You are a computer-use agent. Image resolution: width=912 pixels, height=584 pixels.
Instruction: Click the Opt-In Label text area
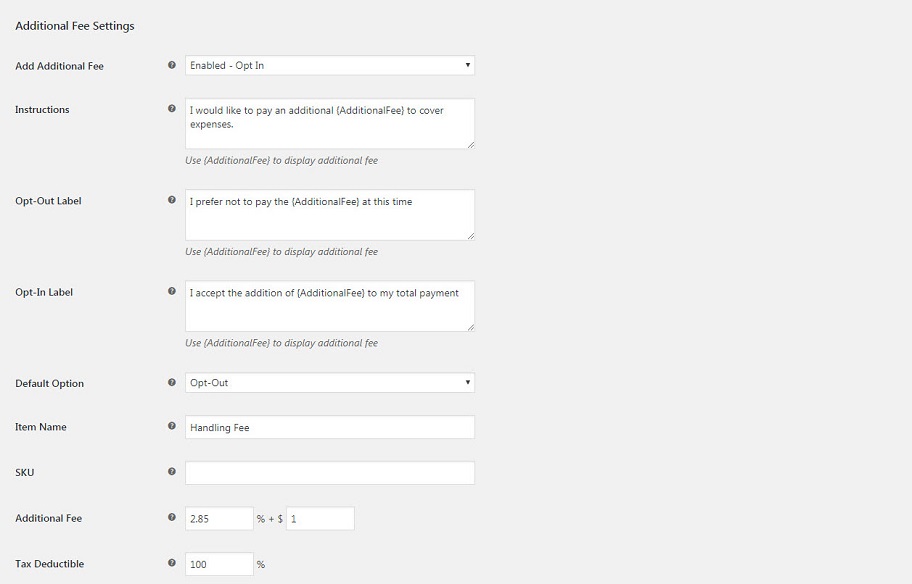(x=330, y=306)
